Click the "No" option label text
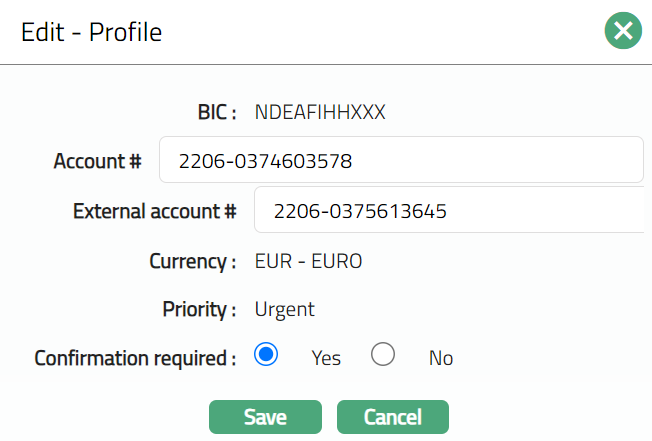 point(441,358)
